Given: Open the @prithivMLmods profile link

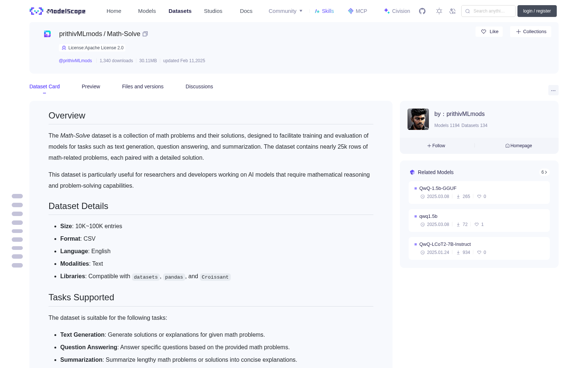Looking at the screenshot, I should click(75, 61).
